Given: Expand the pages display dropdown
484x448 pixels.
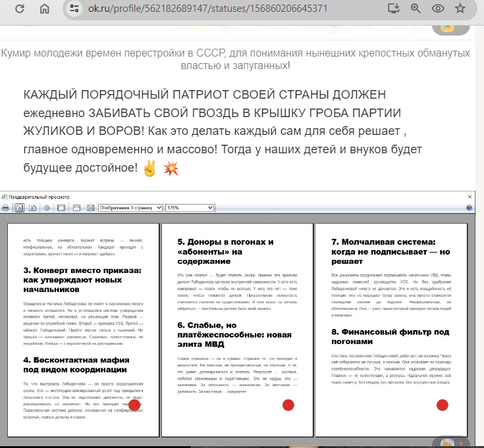Looking at the screenshot, I should 130,208.
